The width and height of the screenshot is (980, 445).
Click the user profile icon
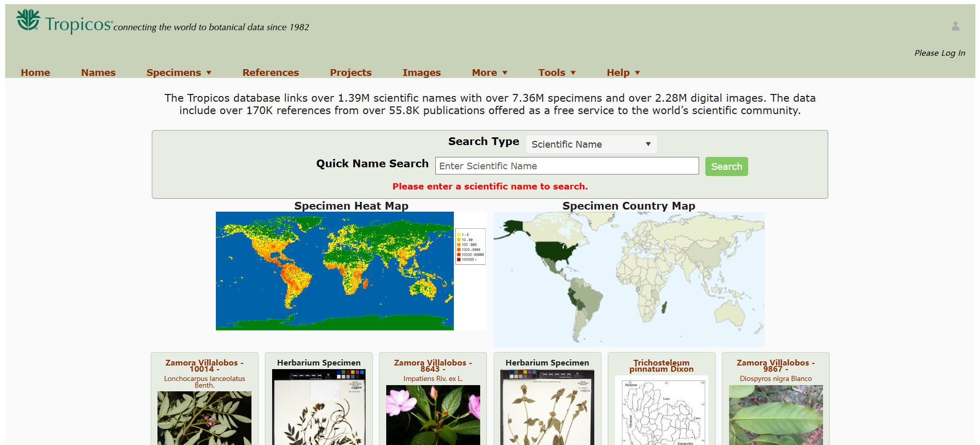pyautogui.click(x=955, y=26)
